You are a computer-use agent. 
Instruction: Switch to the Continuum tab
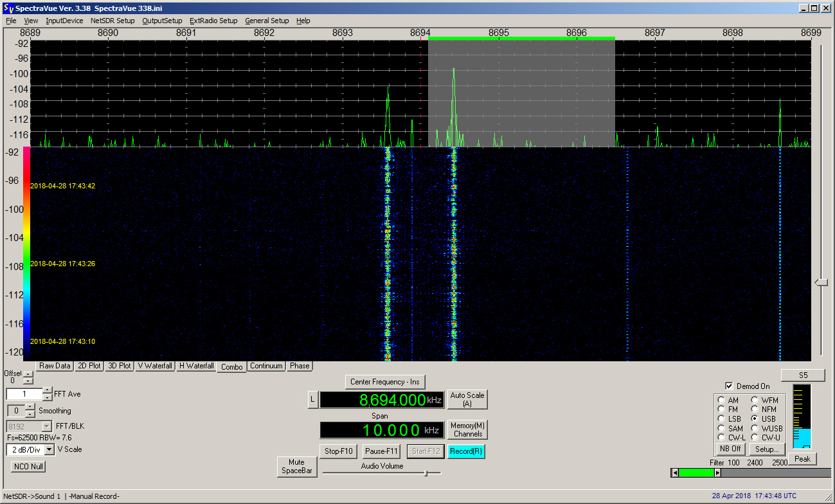click(266, 366)
